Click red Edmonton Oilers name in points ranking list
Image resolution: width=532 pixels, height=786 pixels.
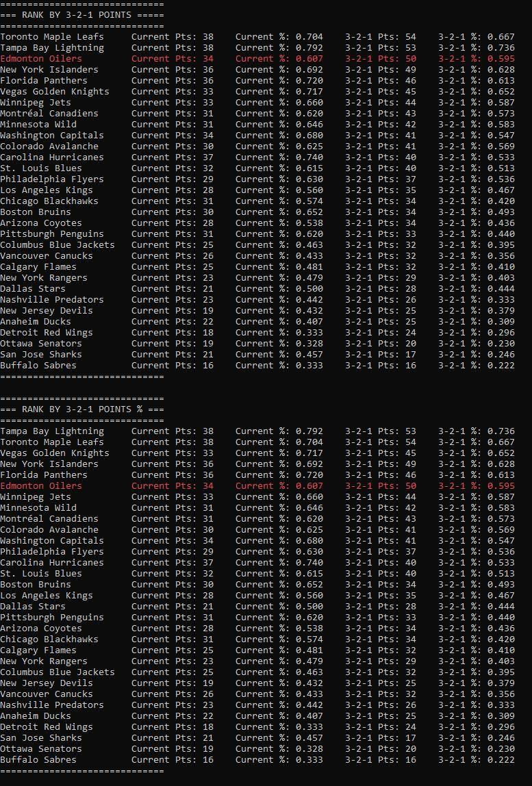pos(41,58)
